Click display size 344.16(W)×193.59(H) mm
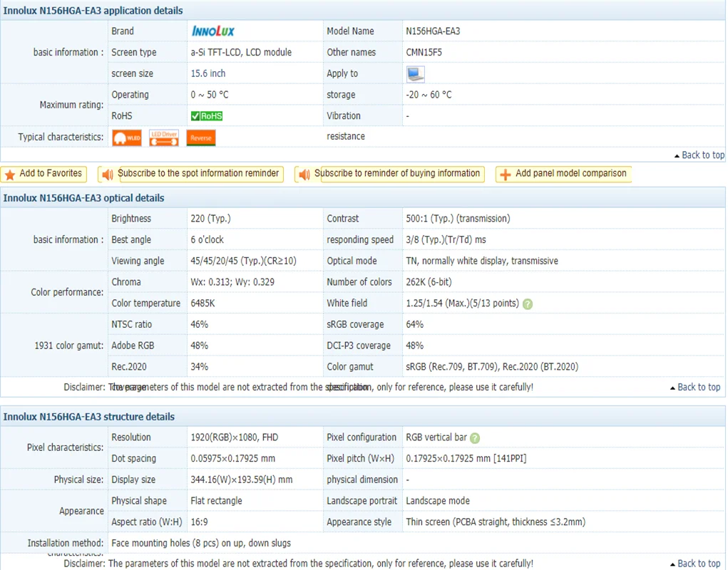 [242, 480]
